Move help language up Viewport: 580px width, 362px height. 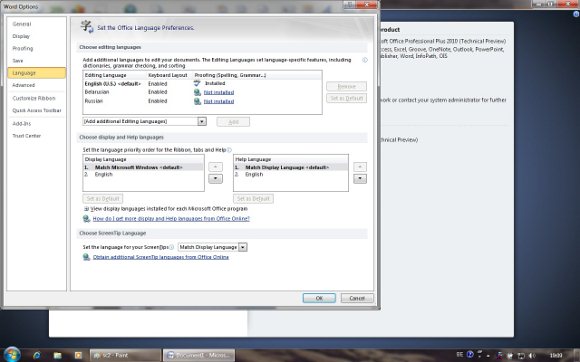(x=360, y=167)
